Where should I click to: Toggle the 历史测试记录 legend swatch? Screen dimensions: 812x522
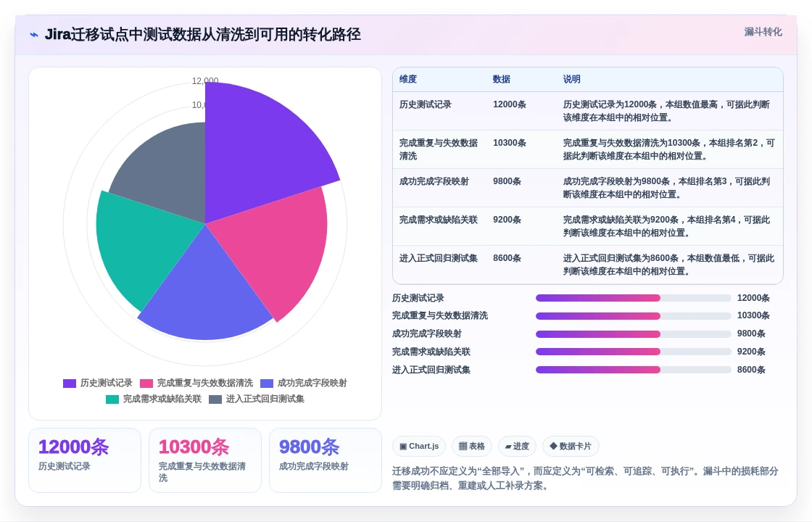[x=70, y=384]
